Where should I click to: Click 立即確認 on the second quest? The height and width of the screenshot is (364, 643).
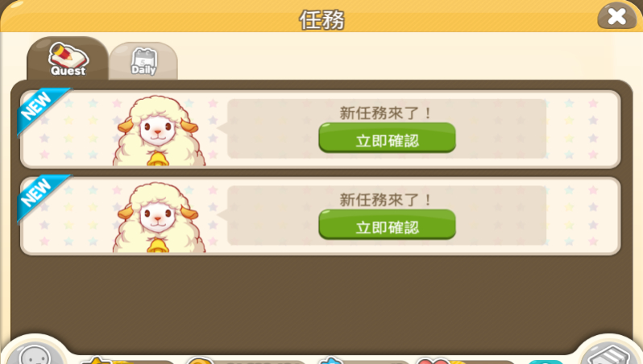(387, 225)
